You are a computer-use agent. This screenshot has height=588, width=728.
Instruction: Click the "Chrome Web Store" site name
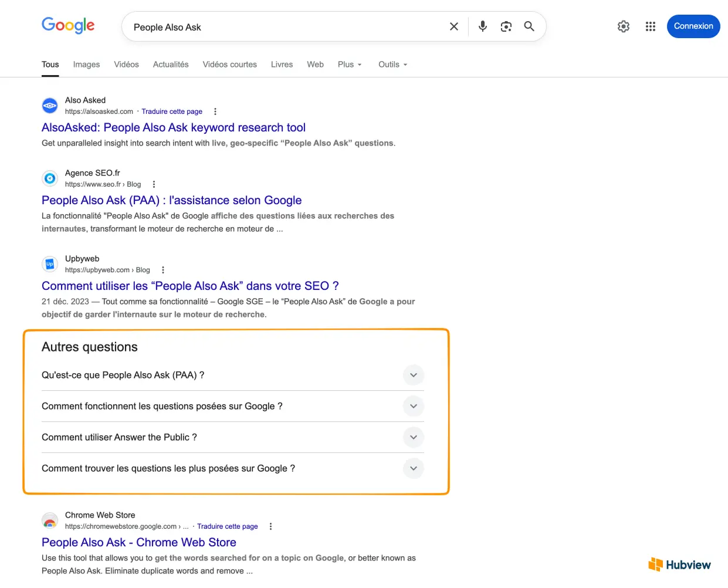(100, 515)
